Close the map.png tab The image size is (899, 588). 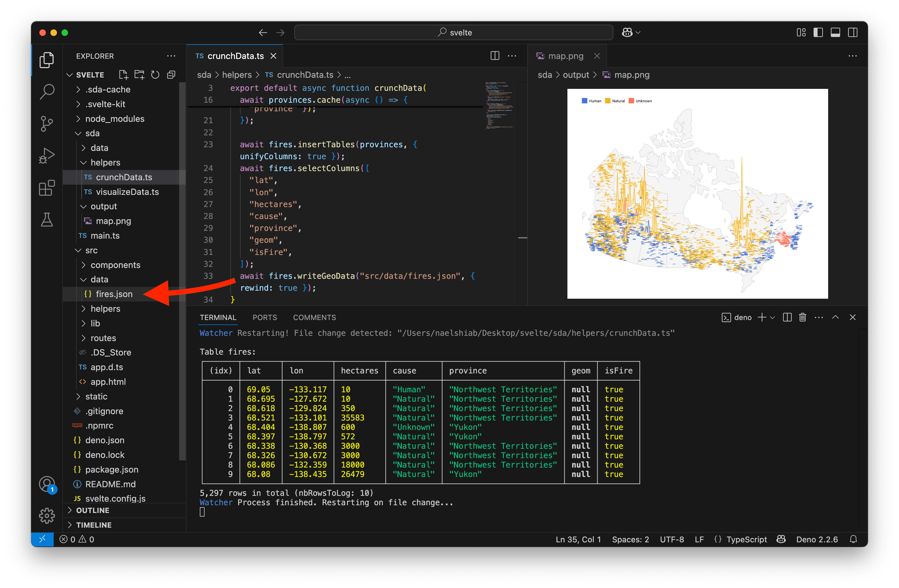597,56
